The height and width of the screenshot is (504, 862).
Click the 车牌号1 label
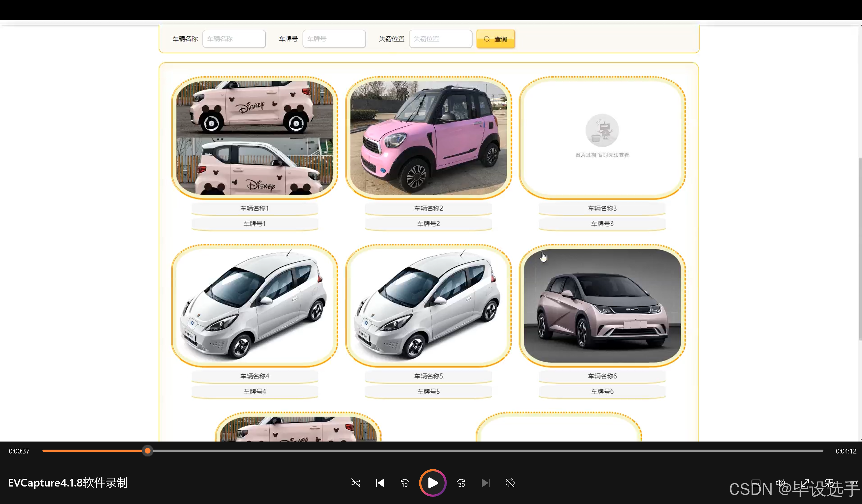(255, 224)
